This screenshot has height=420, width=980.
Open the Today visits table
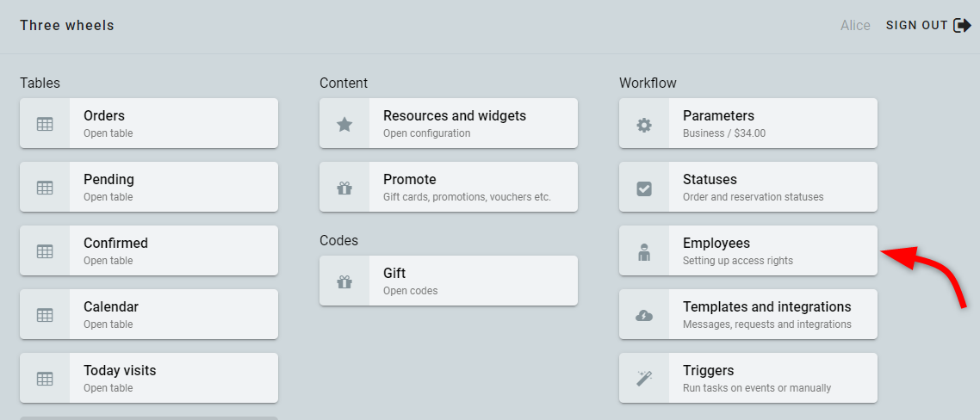[149, 378]
